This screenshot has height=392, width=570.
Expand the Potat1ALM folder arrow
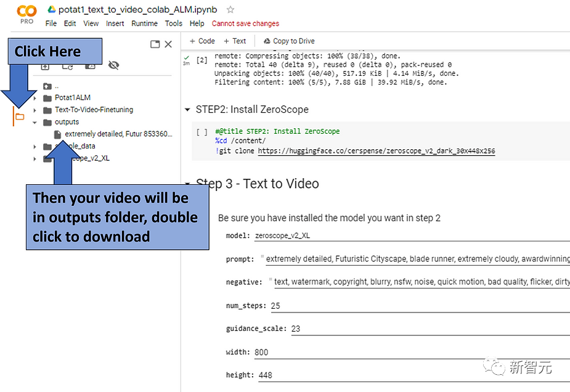[x=35, y=98]
